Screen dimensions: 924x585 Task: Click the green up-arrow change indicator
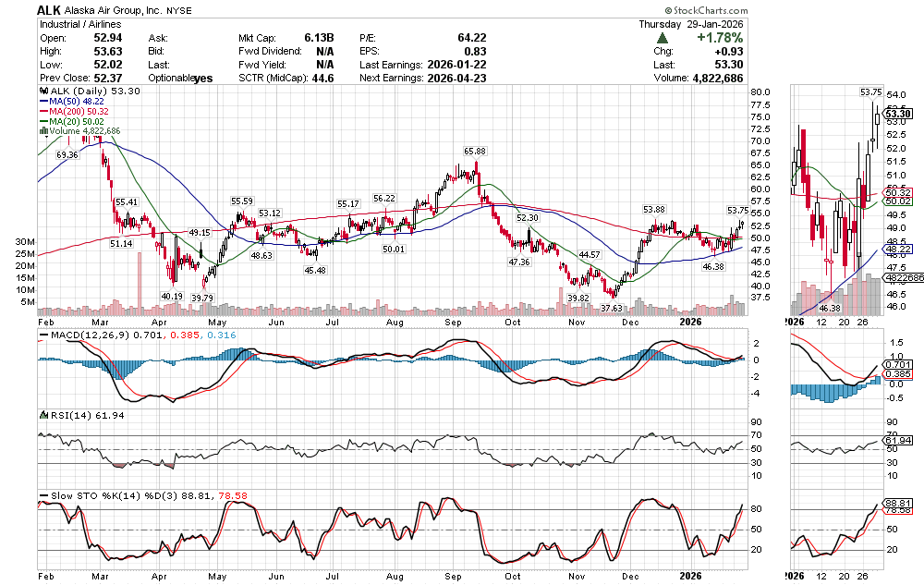663,38
